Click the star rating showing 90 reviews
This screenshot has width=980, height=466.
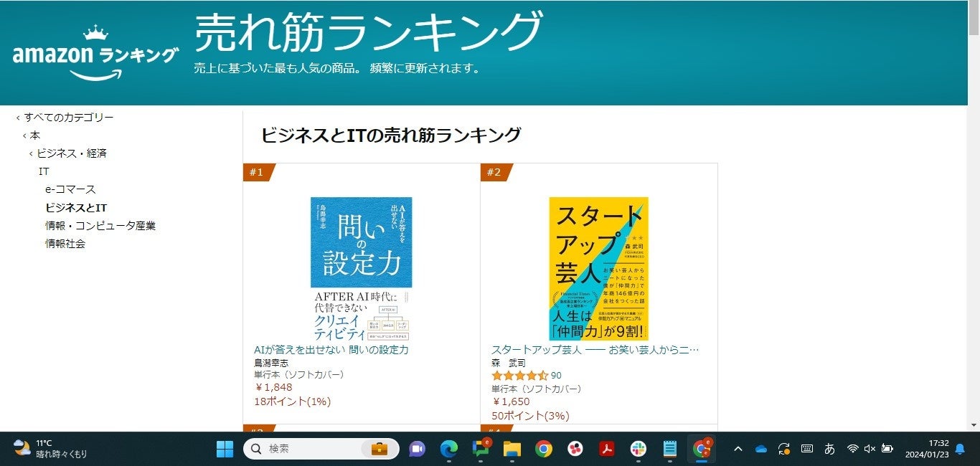(527, 376)
